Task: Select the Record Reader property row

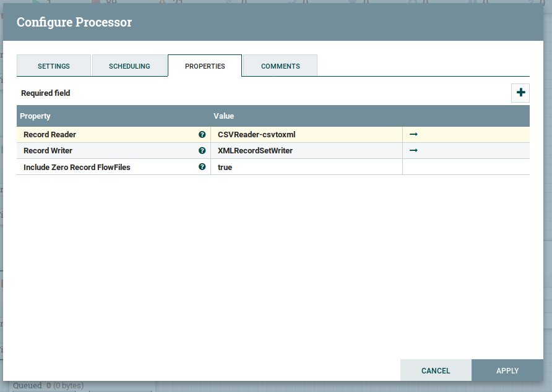Action: tap(50, 134)
